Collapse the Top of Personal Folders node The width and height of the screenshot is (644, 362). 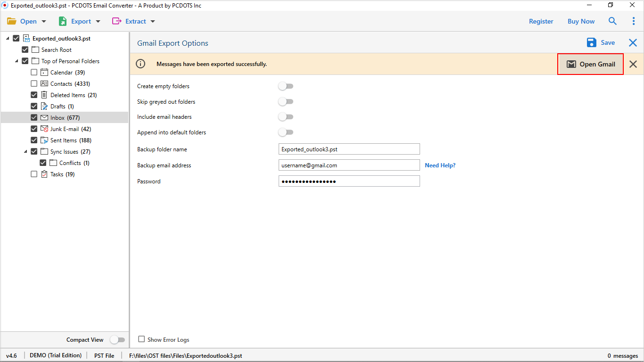click(17, 61)
